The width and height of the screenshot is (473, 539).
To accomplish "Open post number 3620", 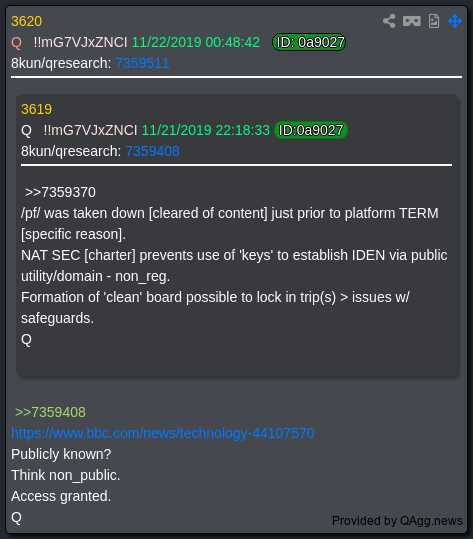I will click(x=26, y=22).
